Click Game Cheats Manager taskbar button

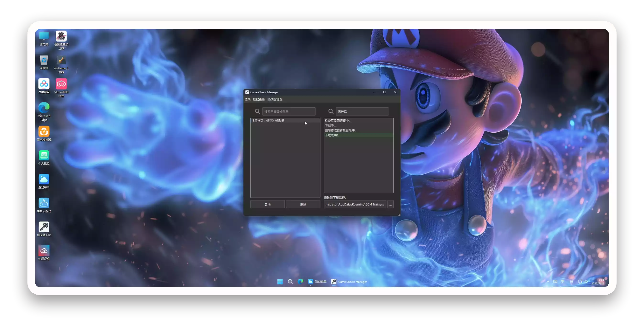click(349, 281)
